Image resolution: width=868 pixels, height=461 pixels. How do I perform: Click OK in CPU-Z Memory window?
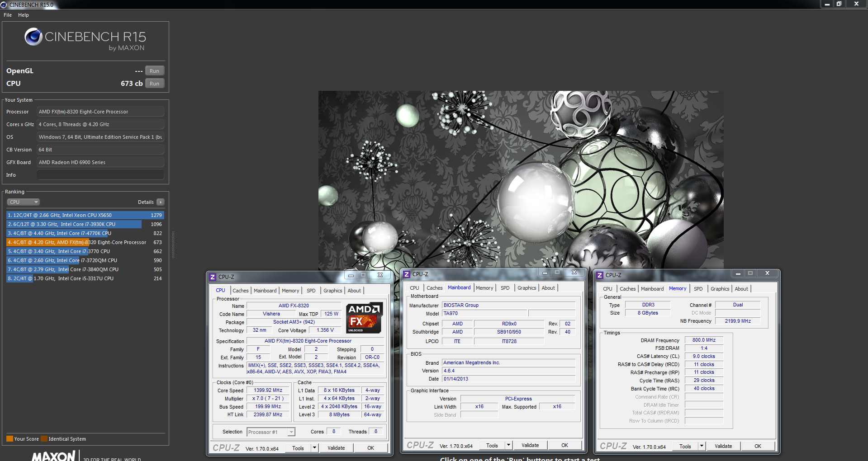coord(758,446)
